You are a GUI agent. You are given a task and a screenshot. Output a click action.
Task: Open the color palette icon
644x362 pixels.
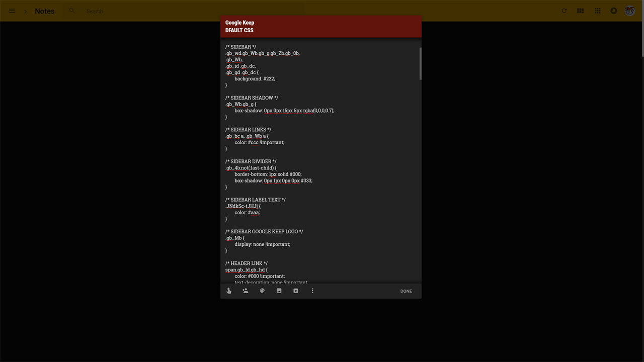point(262,291)
